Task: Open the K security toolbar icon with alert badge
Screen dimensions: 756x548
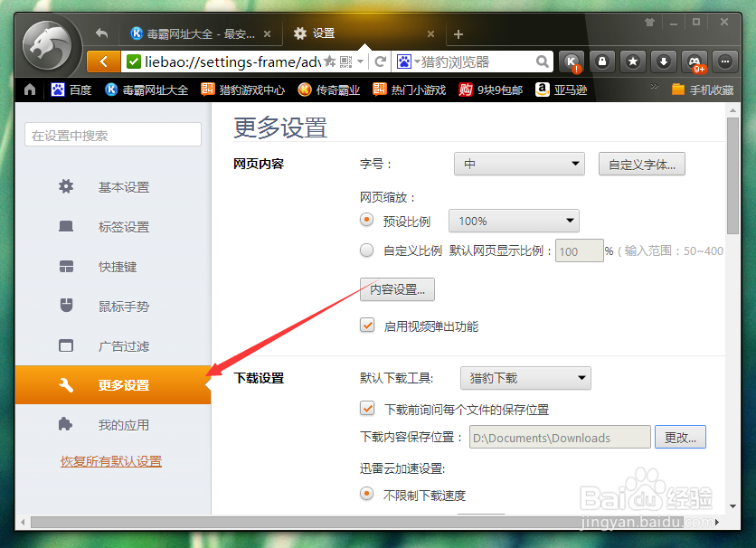Action: pyautogui.click(x=572, y=61)
